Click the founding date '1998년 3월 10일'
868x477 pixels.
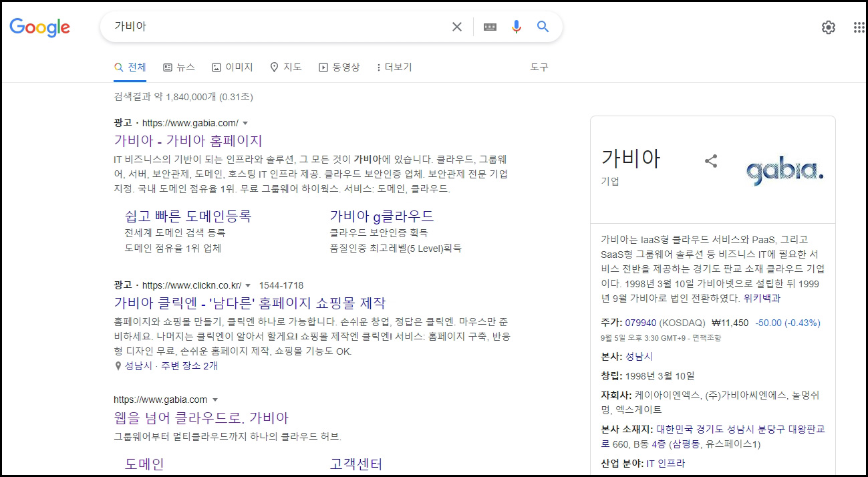click(660, 375)
